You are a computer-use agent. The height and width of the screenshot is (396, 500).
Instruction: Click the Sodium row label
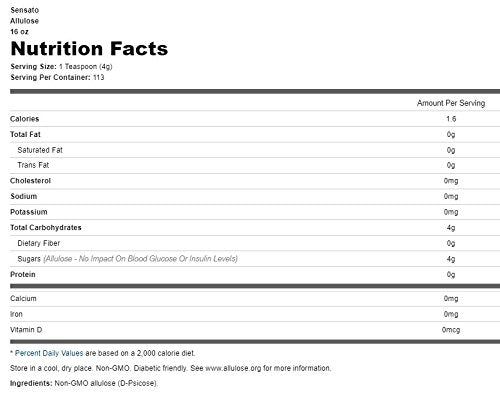23,196
